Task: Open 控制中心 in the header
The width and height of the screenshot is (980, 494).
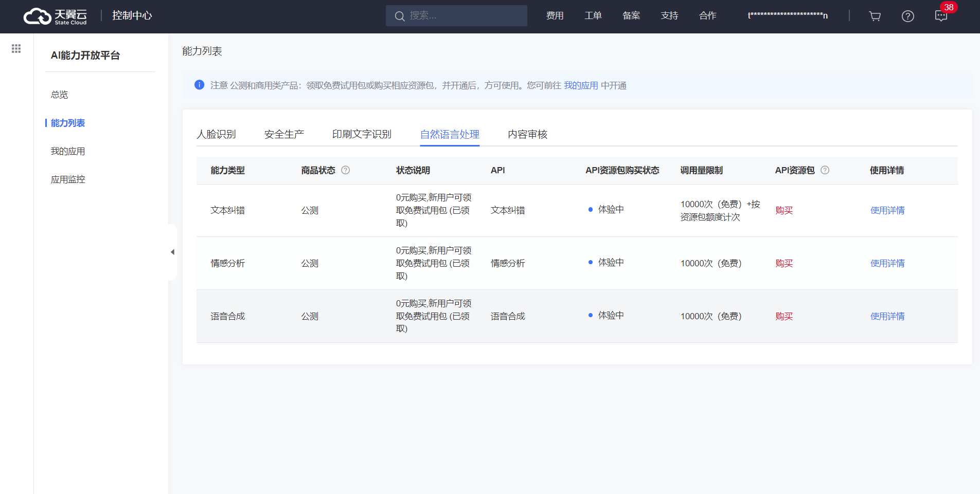Action: pos(132,15)
